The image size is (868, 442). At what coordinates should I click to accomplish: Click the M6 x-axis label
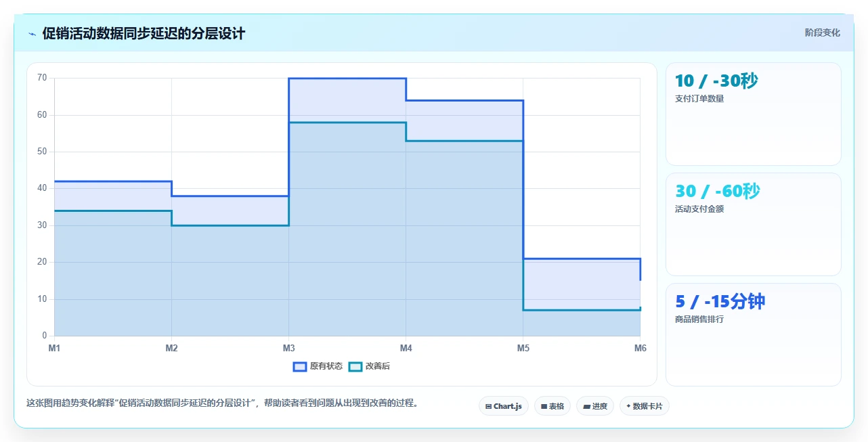click(640, 349)
